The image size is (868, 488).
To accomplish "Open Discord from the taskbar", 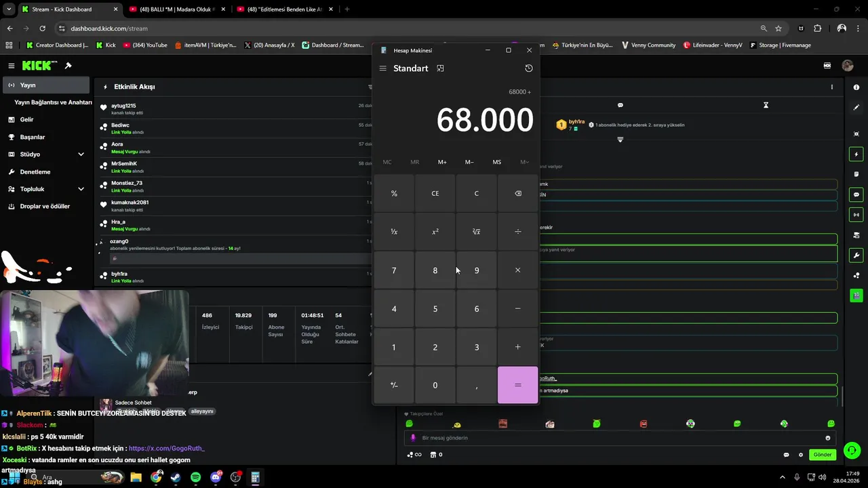I will click(216, 477).
